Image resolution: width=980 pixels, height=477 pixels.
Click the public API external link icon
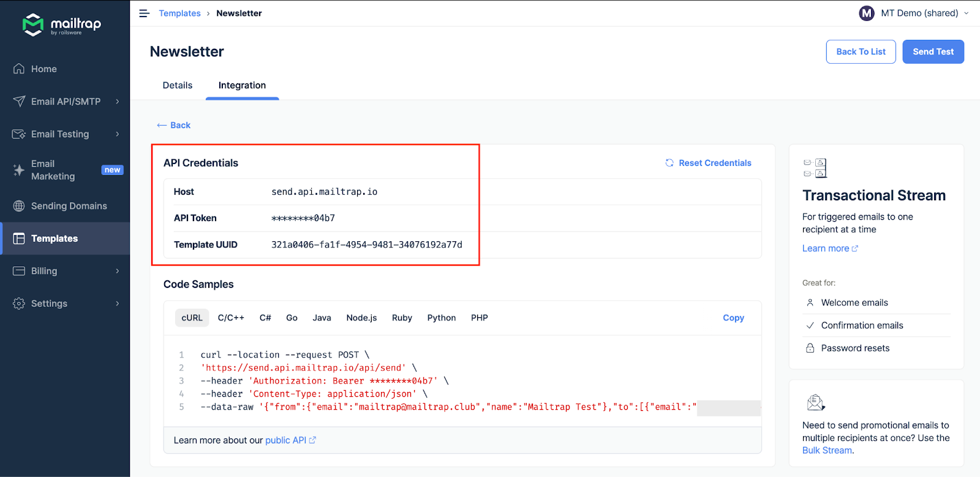coord(312,440)
